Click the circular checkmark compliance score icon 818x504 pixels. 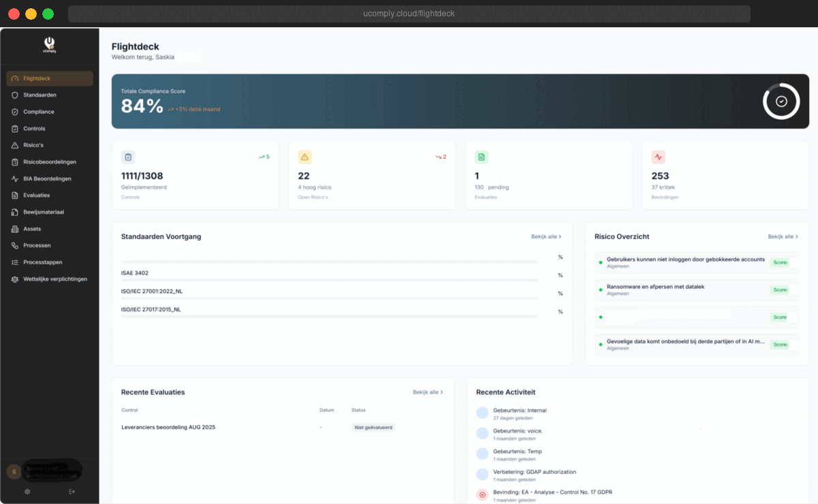[781, 101]
